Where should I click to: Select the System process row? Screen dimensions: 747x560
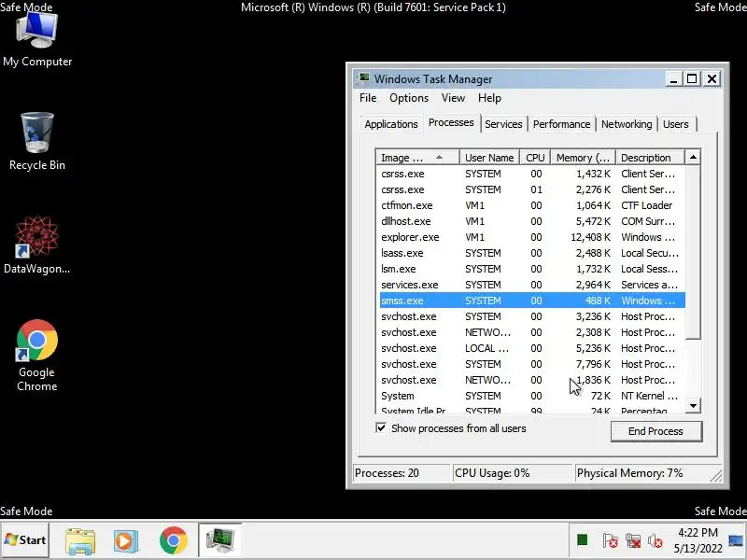point(532,396)
